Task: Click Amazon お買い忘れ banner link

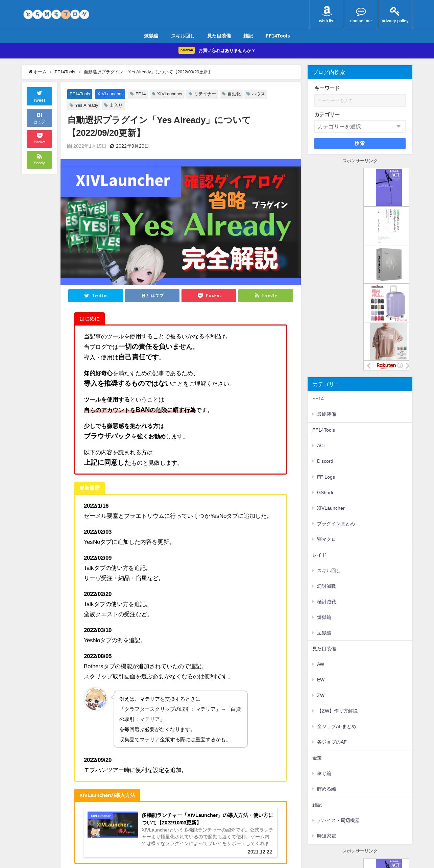Action: [217, 50]
